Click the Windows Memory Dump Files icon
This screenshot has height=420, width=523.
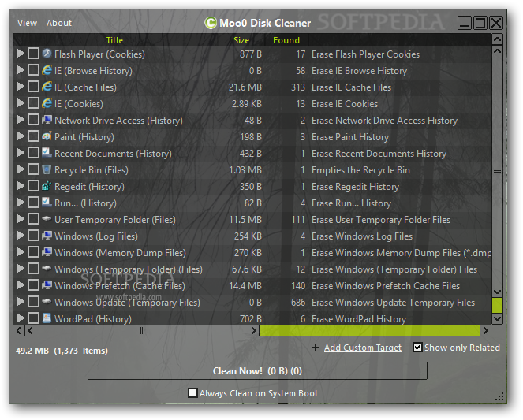[x=47, y=252]
